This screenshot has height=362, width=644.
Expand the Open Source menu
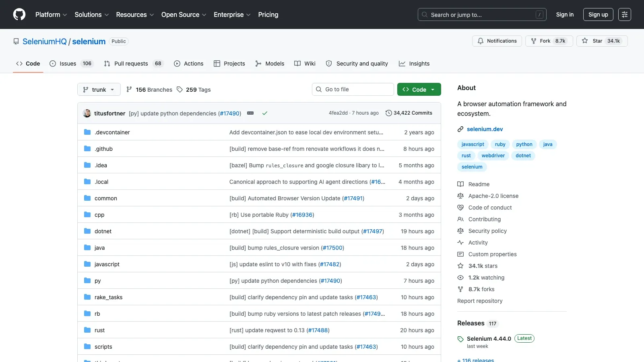pyautogui.click(x=184, y=14)
